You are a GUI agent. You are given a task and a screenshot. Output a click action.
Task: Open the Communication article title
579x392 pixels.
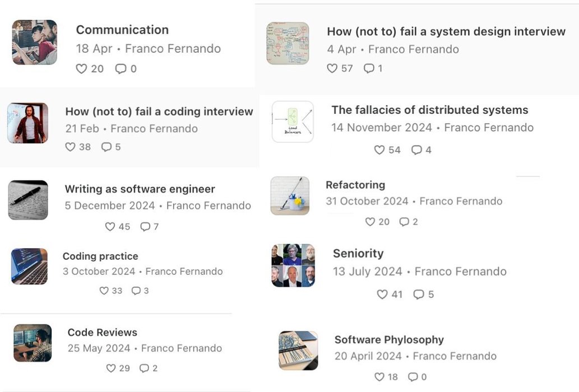point(122,30)
